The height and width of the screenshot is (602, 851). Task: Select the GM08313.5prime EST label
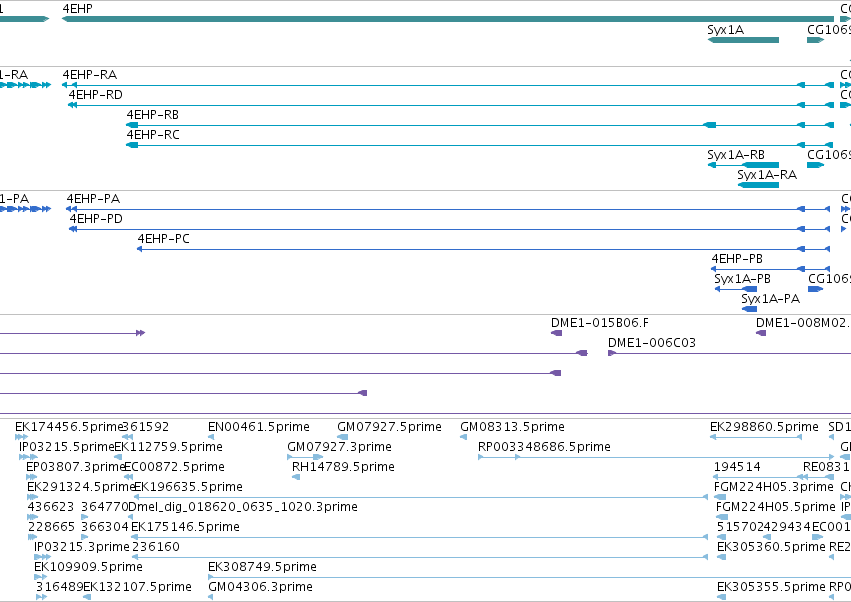(x=512, y=427)
